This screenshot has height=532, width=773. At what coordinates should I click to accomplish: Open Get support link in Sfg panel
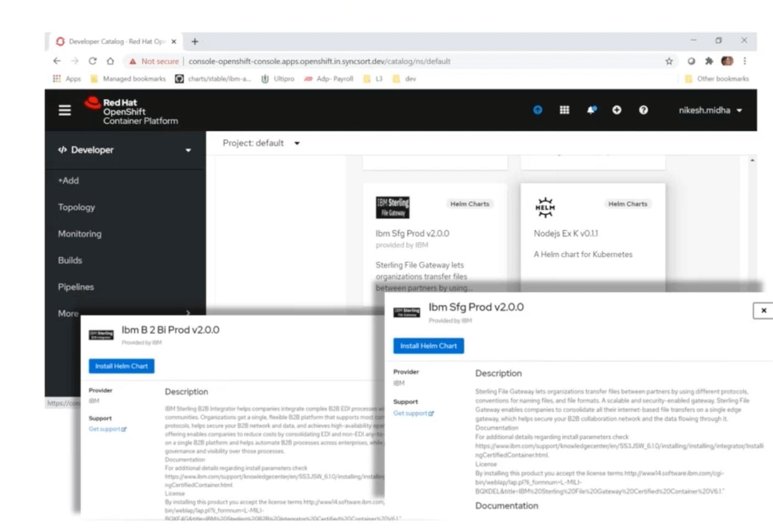pyautogui.click(x=413, y=413)
